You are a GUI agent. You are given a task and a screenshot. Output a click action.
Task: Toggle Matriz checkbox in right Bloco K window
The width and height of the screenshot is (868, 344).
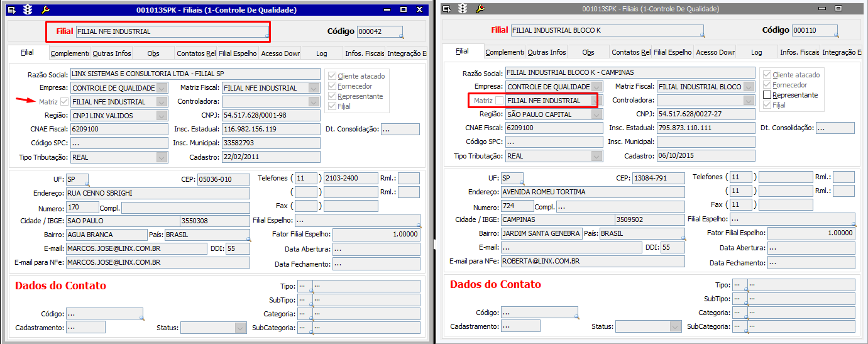500,101
